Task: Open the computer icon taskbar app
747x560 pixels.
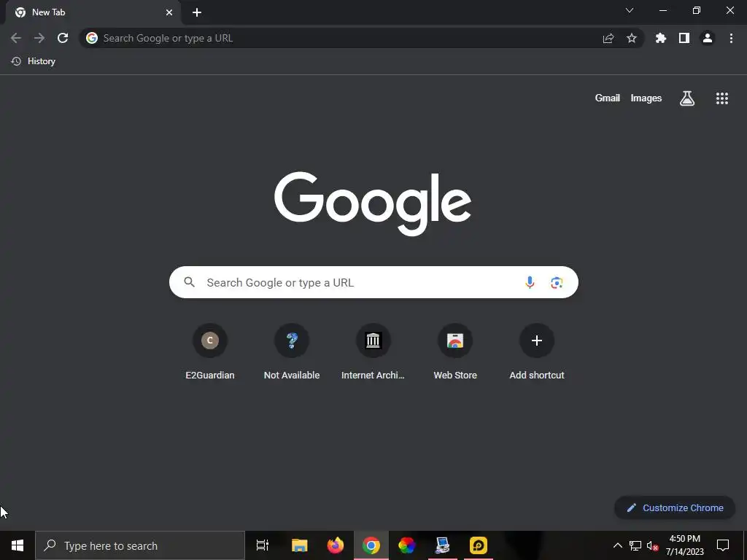Action: (443, 545)
